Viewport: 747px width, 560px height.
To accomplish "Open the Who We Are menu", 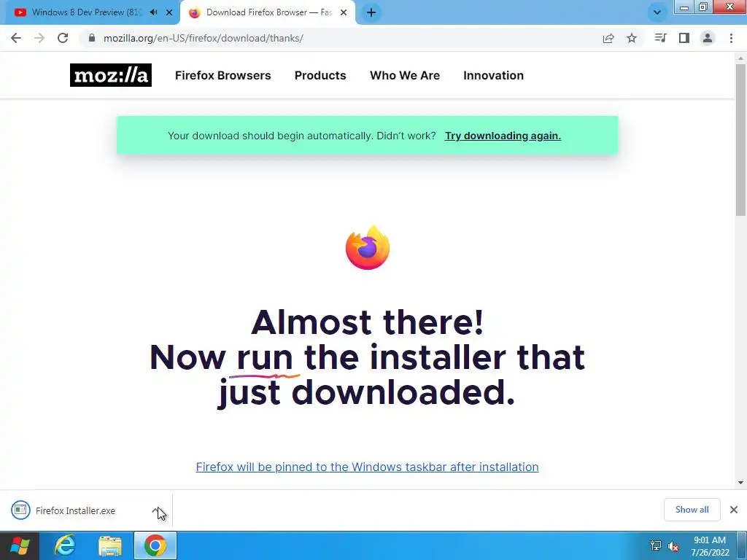I will (x=405, y=75).
